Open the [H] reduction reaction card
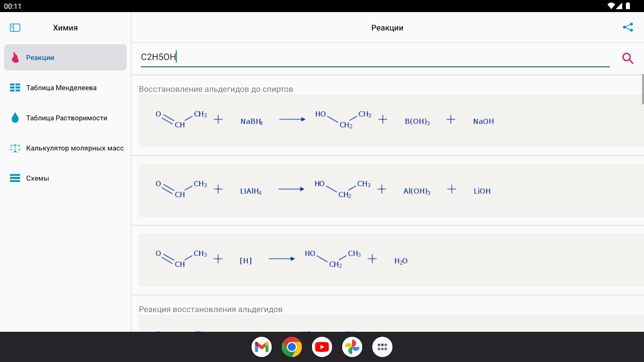The height and width of the screenshot is (362, 644). click(x=390, y=260)
